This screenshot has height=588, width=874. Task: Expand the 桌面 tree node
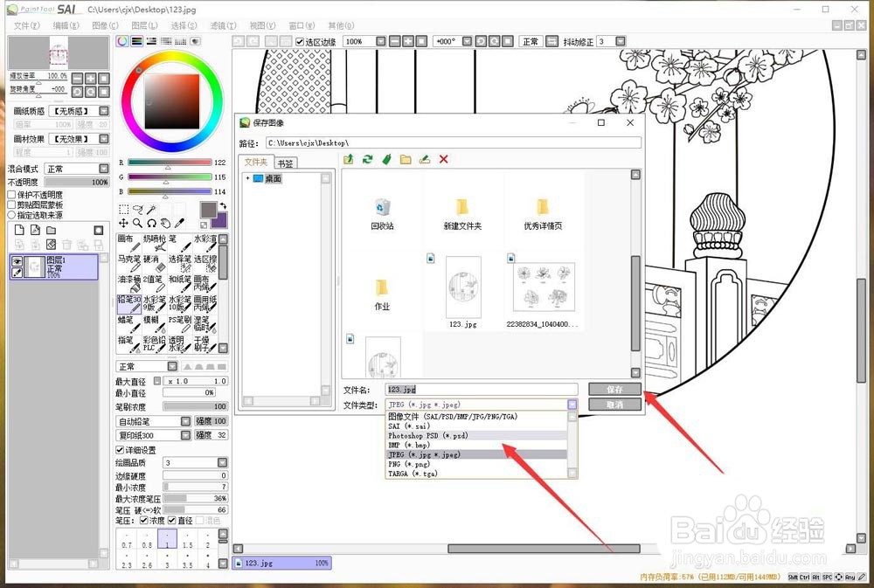[247, 178]
